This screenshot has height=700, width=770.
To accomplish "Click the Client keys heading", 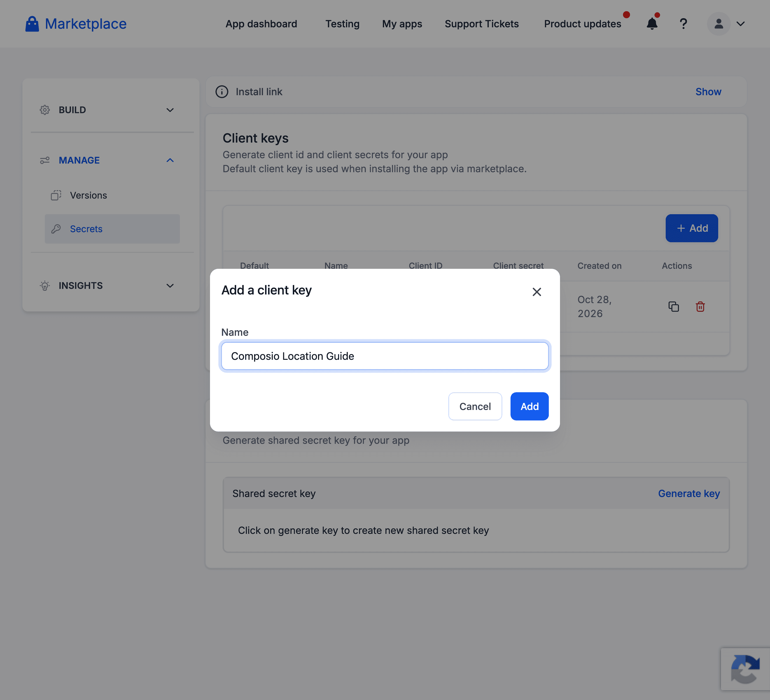I will click(x=255, y=138).
